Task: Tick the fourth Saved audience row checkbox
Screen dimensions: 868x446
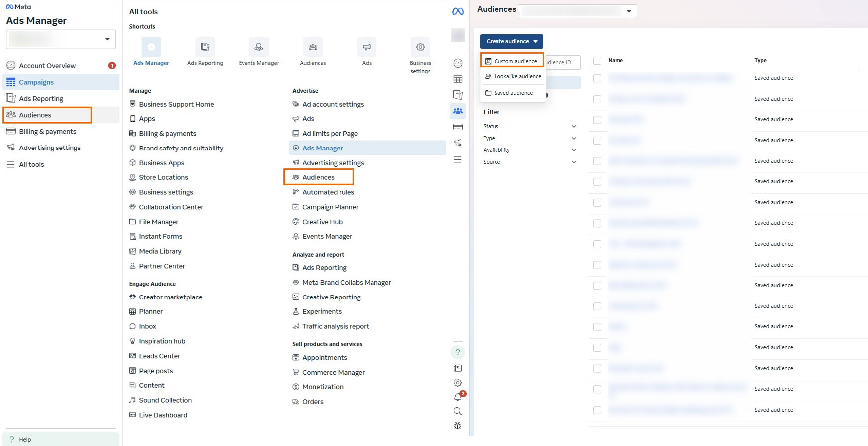Action: pos(597,141)
